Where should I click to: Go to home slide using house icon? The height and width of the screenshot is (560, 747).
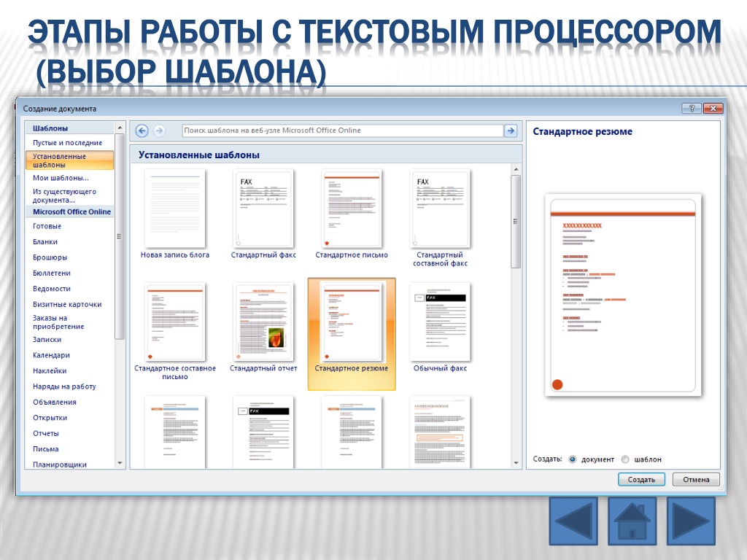pos(632,521)
